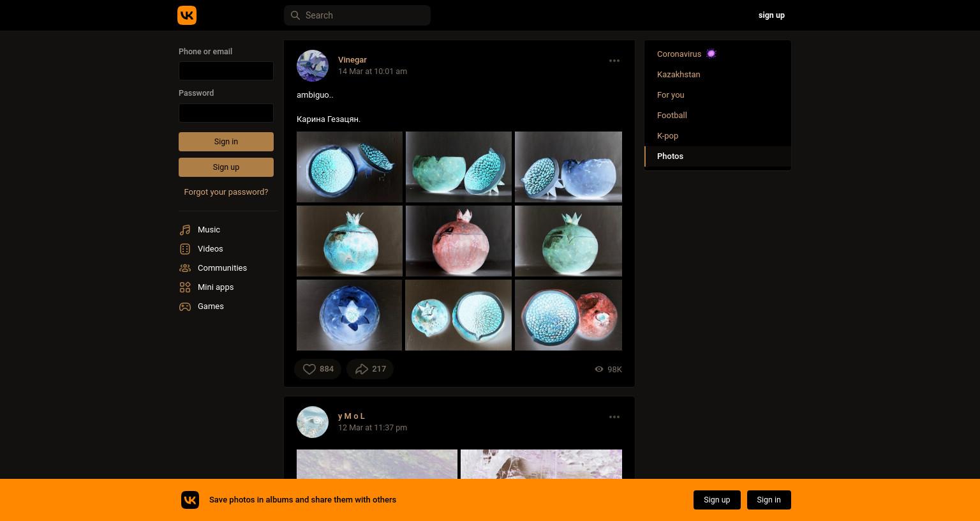The width and height of the screenshot is (980, 521).
Task: Select the Photos feed tab
Action: [x=718, y=156]
